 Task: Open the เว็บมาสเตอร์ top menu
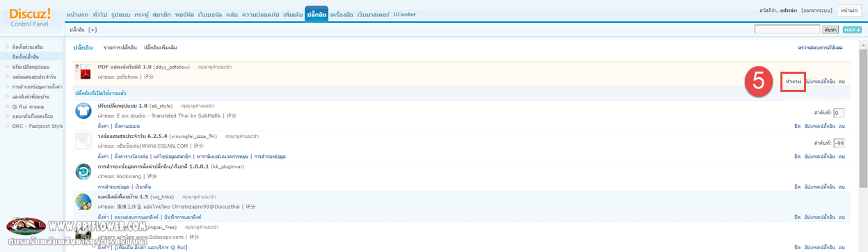coord(373,14)
